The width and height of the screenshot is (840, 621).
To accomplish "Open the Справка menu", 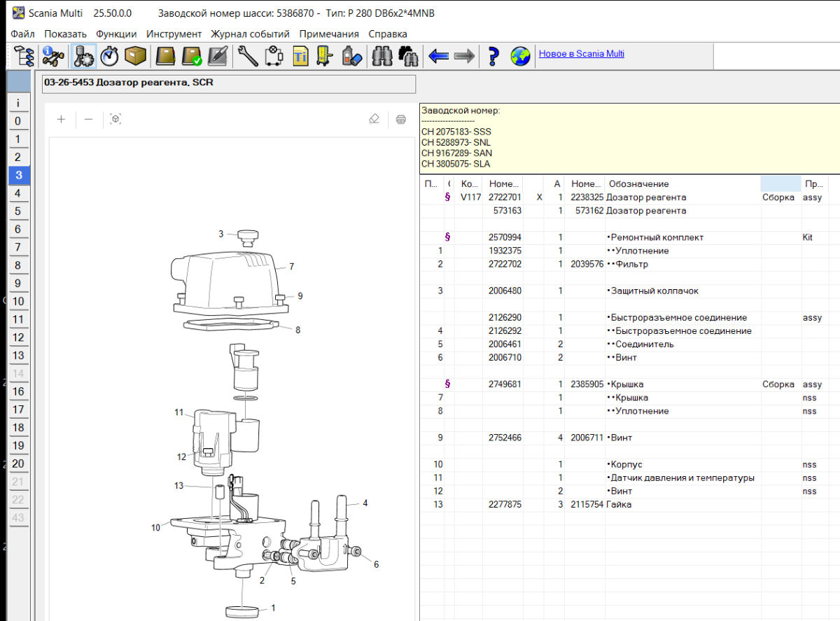I will pyautogui.click(x=387, y=34).
